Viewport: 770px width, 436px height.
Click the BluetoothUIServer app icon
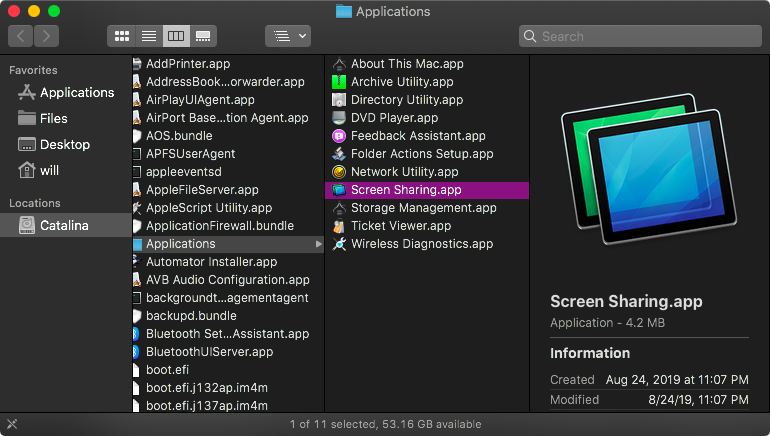[x=137, y=352]
